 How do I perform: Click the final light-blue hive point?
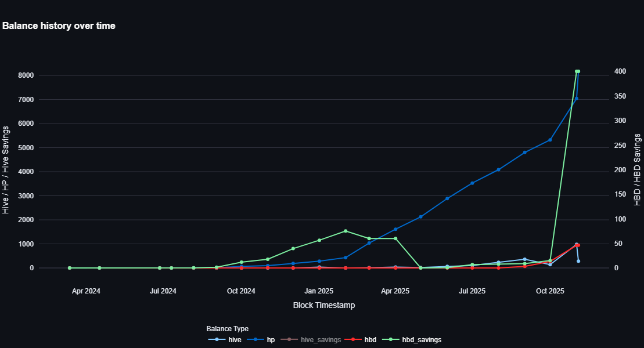click(x=578, y=261)
